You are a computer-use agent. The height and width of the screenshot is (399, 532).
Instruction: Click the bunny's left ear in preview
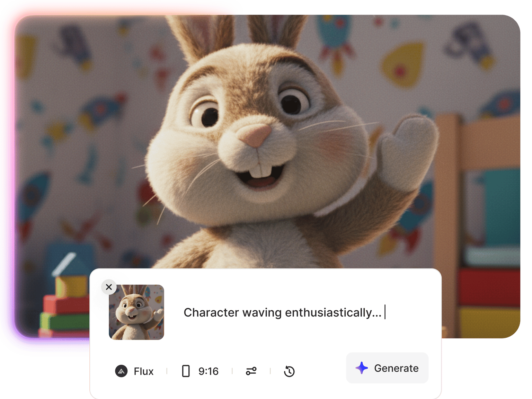(201, 35)
